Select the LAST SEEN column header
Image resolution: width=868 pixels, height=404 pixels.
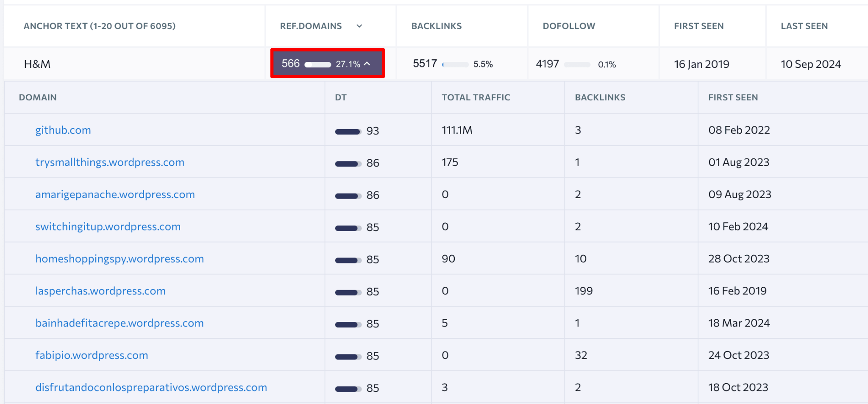804,26
